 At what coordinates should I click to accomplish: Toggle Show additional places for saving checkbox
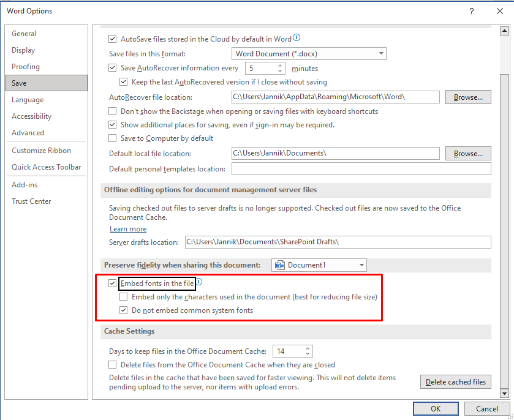point(113,125)
